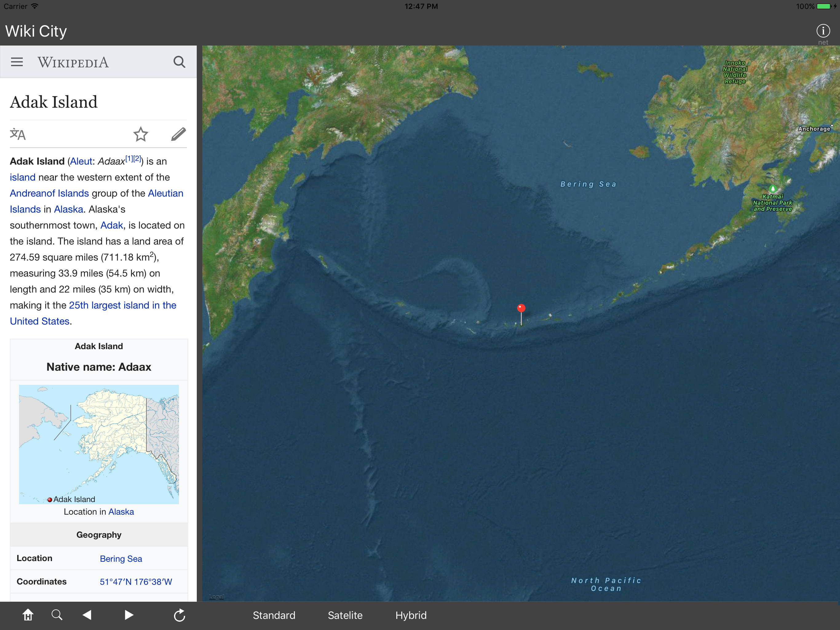This screenshot has width=840, height=630.
Task: Reload the page with refresh icon
Action: pyautogui.click(x=179, y=615)
